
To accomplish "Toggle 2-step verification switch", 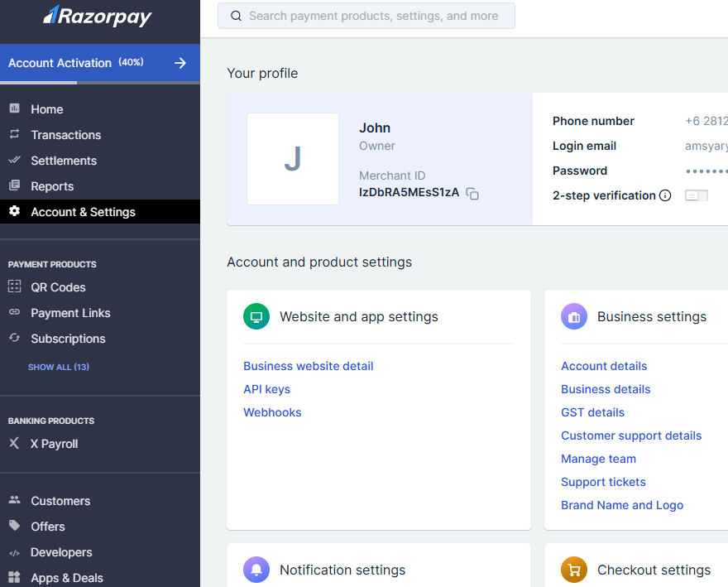I will (x=697, y=196).
